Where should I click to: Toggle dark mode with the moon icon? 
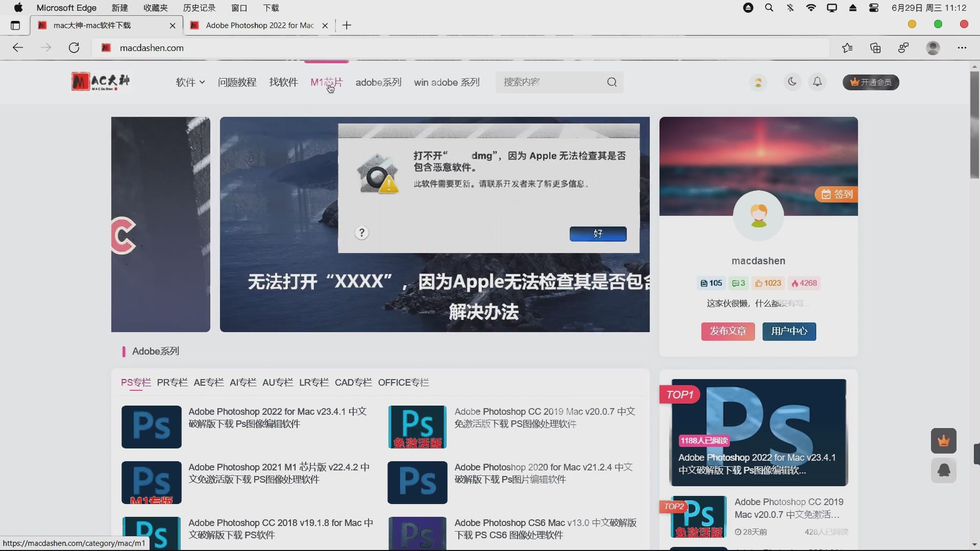click(792, 82)
